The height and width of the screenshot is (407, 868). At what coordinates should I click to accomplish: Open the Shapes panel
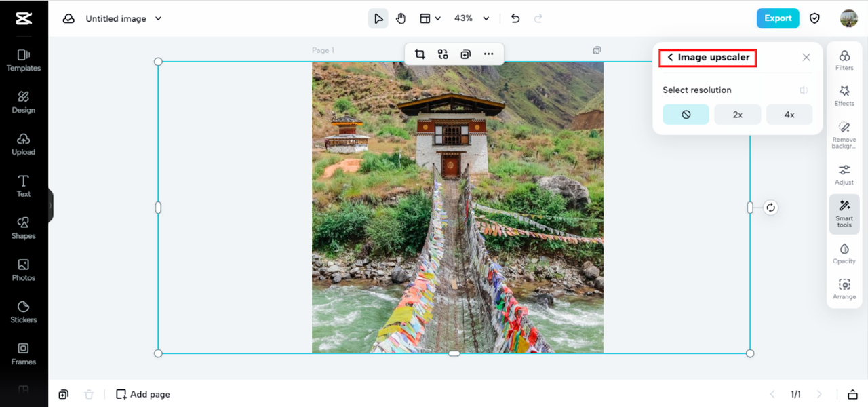[24, 228]
